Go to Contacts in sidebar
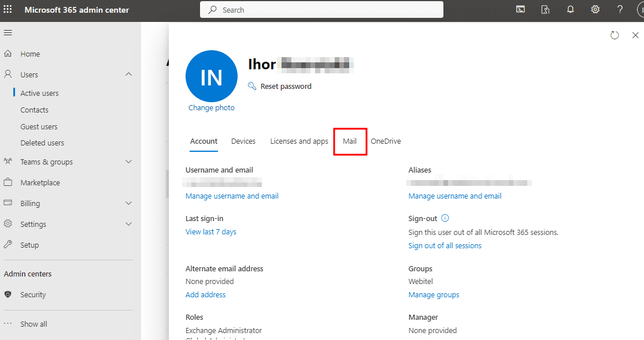Image resolution: width=644 pixels, height=340 pixels. [35, 110]
